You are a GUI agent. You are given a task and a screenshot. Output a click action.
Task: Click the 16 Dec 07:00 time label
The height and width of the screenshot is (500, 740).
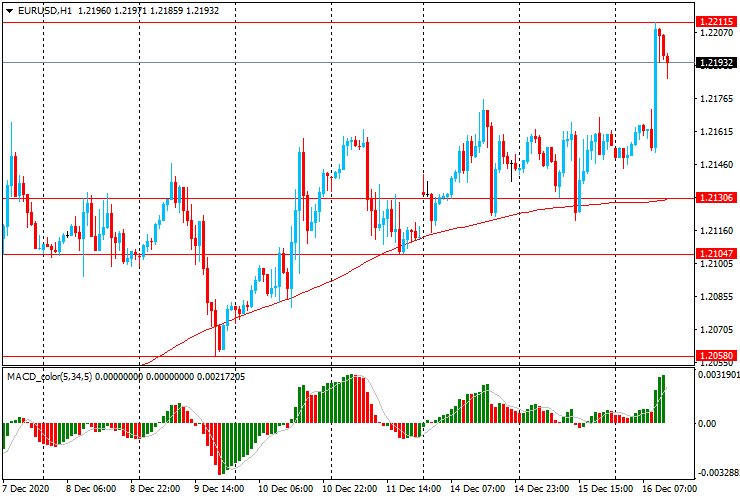point(669,488)
